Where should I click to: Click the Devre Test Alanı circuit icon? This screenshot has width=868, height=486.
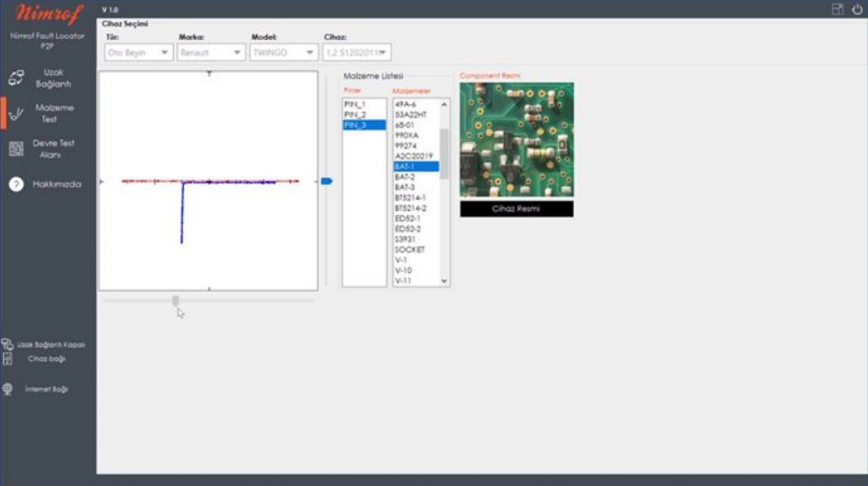(16, 149)
